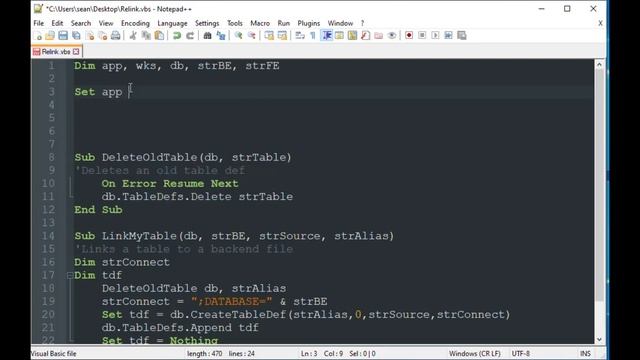The width and height of the screenshot is (640, 360).
Task: Open the Run menu
Action: pyautogui.click(x=284, y=23)
